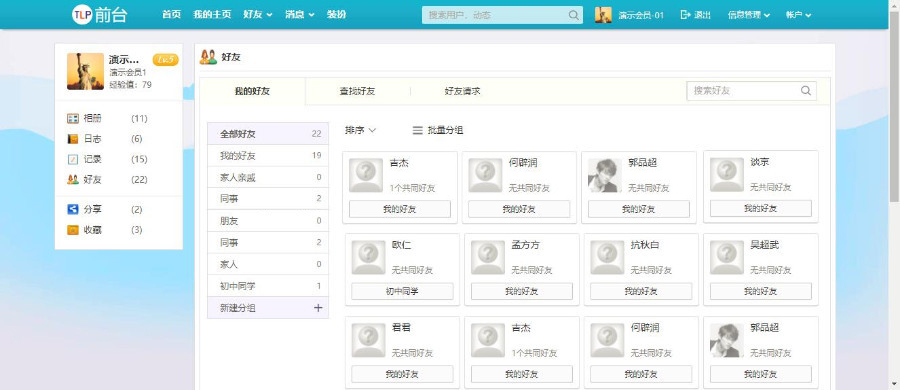
Task: Click the 日志 link in the sidebar
Action: tap(92, 139)
